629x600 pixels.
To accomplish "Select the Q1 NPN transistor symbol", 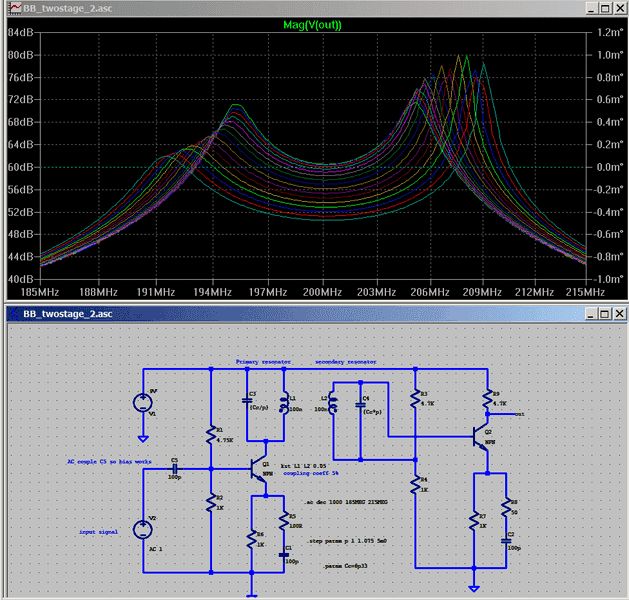I will (257, 469).
